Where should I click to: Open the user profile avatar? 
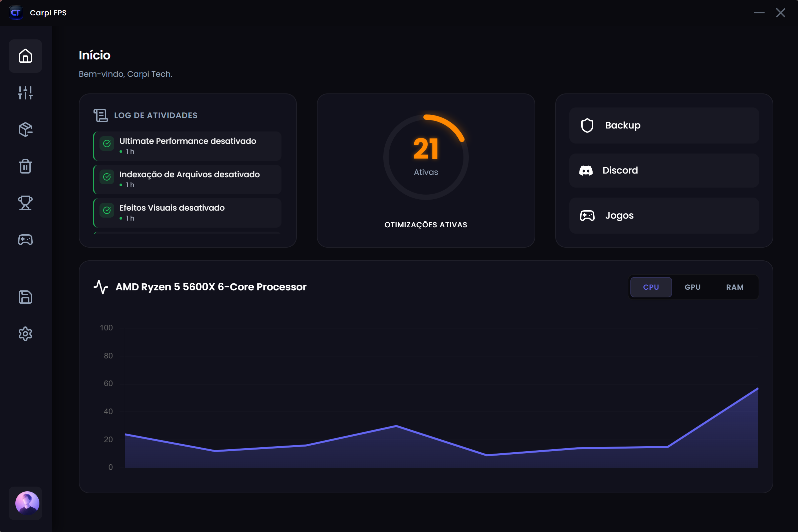pos(25,503)
